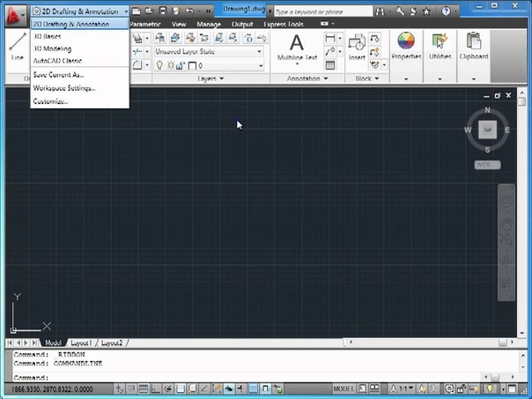
Task: Click the Help question mark icon
Action: (x=447, y=11)
